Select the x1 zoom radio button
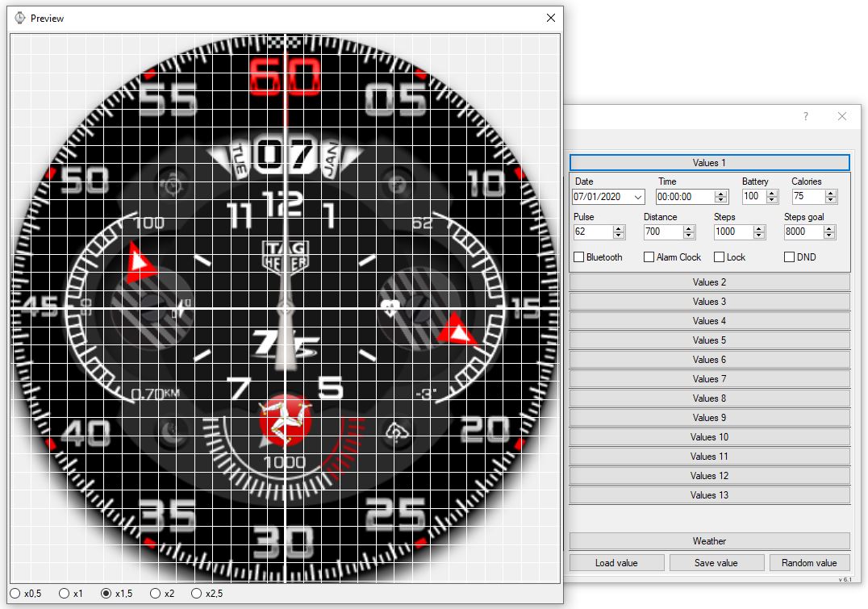This screenshot has height=609, width=868. click(65, 593)
